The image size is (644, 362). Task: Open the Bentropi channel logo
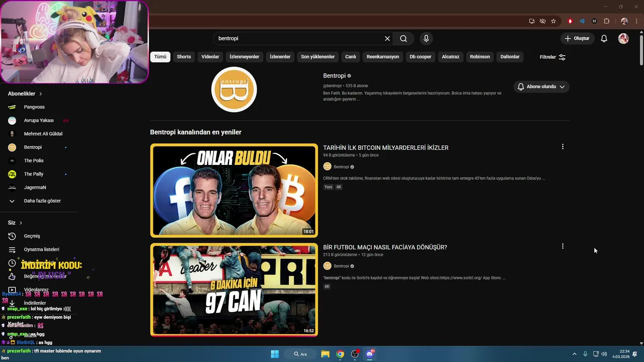(234, 89)
